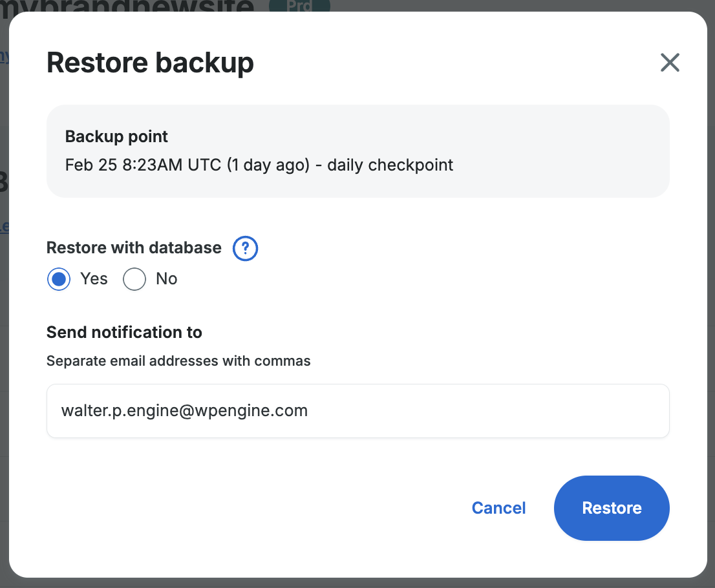Click the Prd environment badge behind dialog
The height and width of the screenshot is (588, 715).
[299, 6]
